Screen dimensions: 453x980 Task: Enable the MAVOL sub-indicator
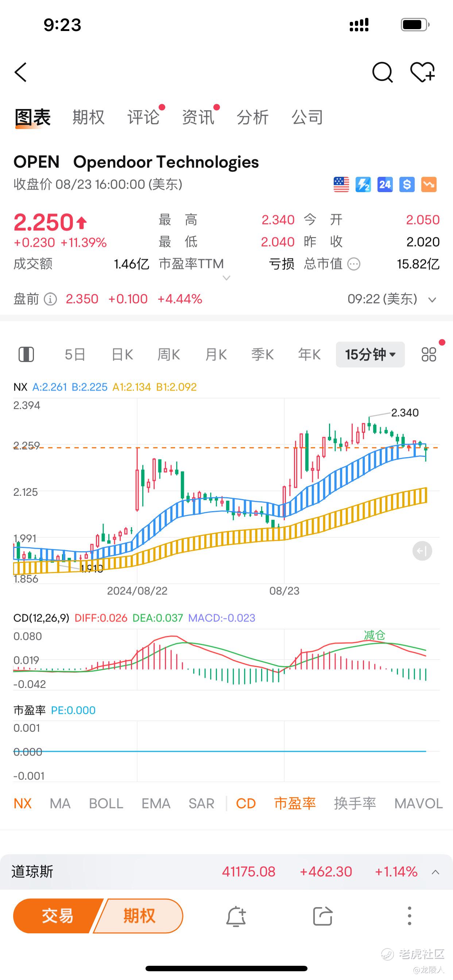pyautogui.click(x=418, y=804)
